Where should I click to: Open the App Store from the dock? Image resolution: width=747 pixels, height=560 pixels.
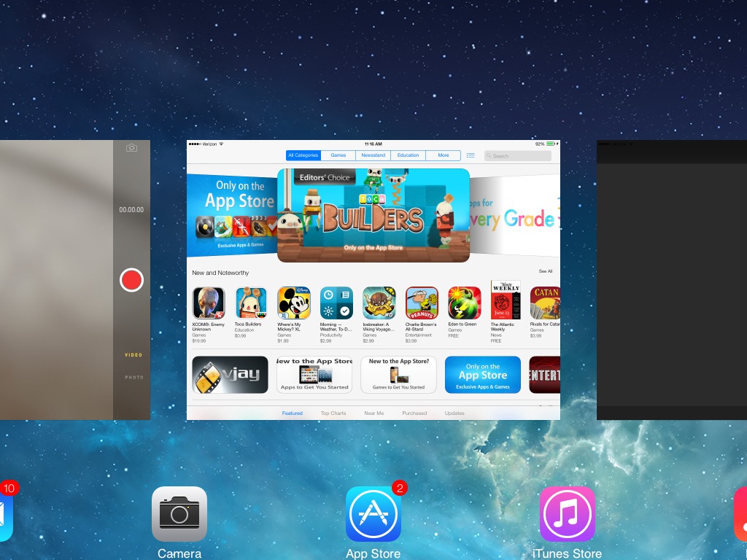(373, 514)
